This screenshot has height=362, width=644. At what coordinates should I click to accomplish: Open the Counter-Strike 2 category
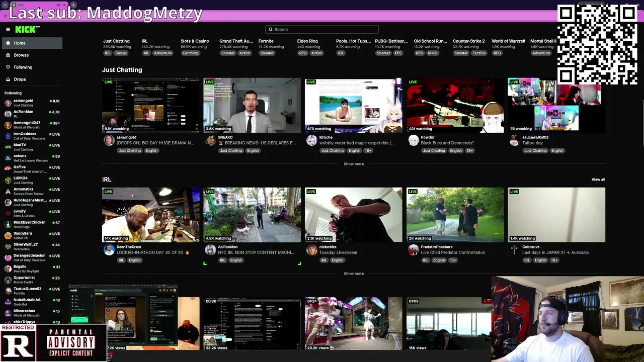point(469,41)
